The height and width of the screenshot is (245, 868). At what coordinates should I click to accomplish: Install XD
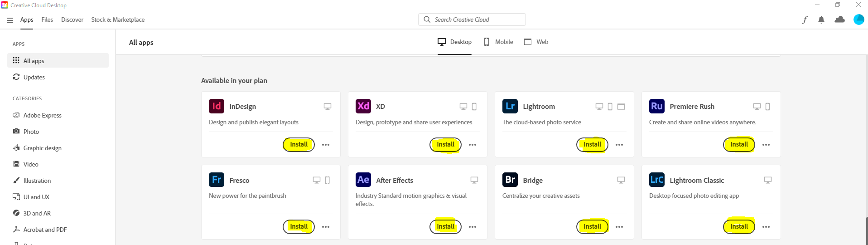[445, 144]
